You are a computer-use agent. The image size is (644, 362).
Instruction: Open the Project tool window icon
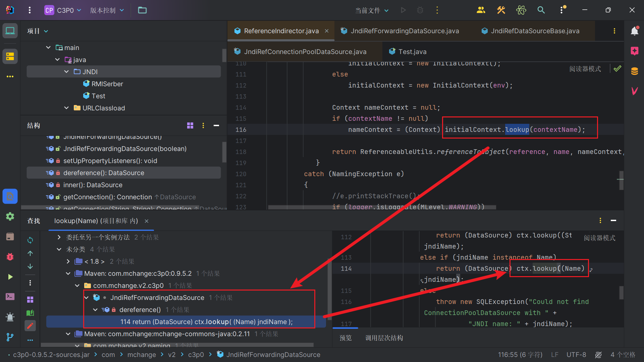click(10, 31)
